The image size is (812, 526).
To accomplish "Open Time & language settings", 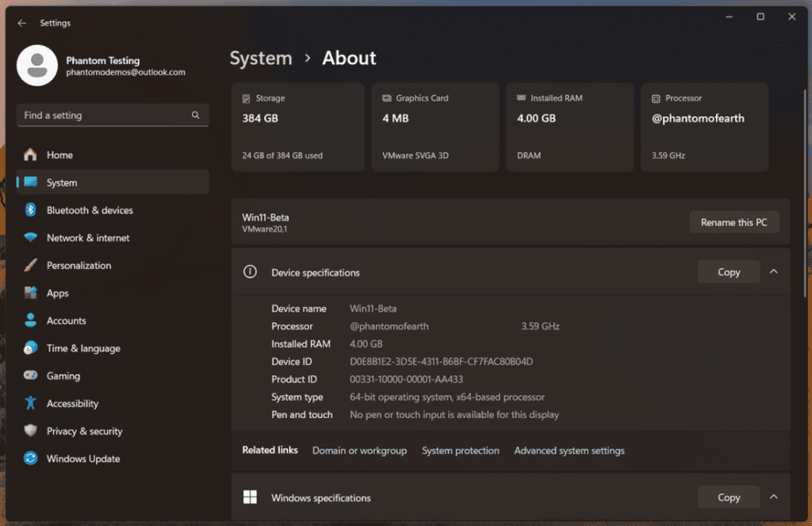I will pyautogui.click(x=113, y=347).
